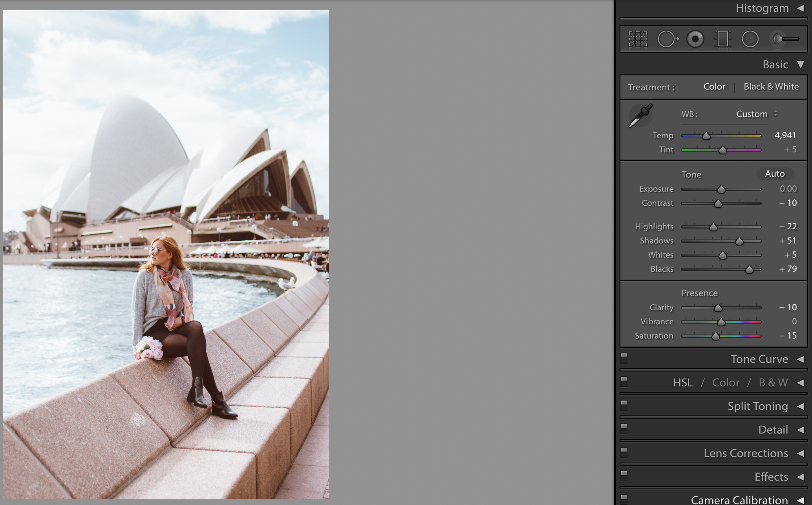Click the Contrast value – 10
The width and height of the screenshot is (812, 505).
[x=788, y=203]
